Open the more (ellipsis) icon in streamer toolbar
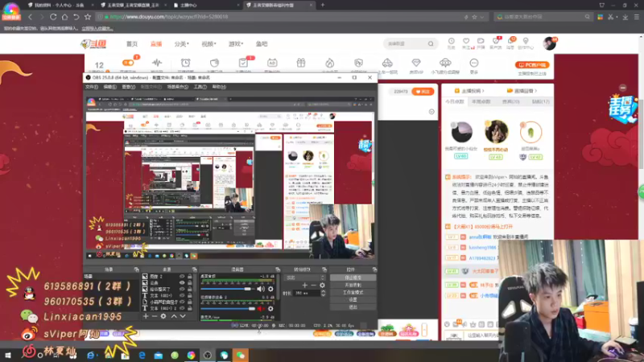 pos(473,63)
